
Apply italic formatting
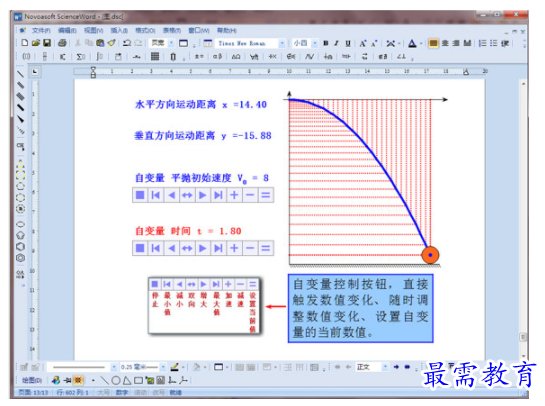coord(336,43)
